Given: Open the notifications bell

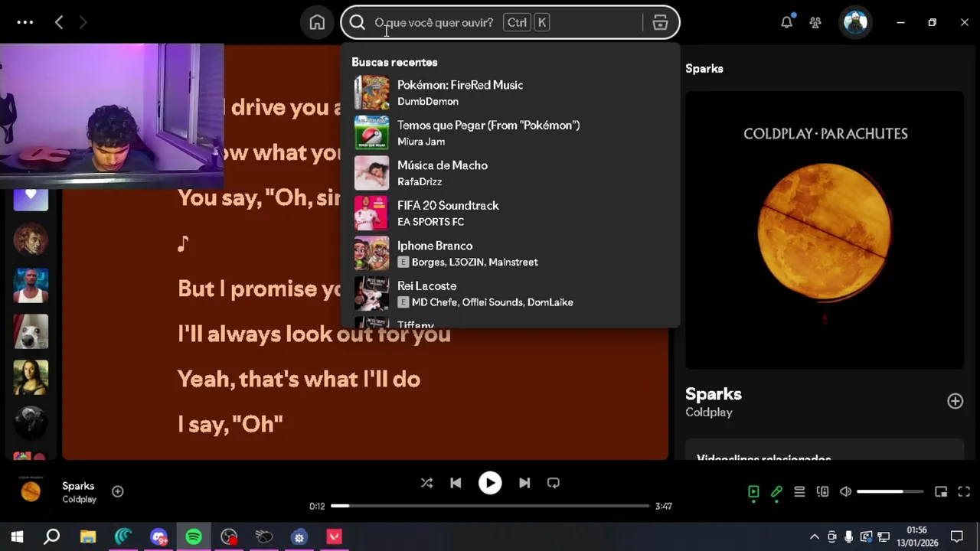Looking at the screenshot, I should pos(786,22).
